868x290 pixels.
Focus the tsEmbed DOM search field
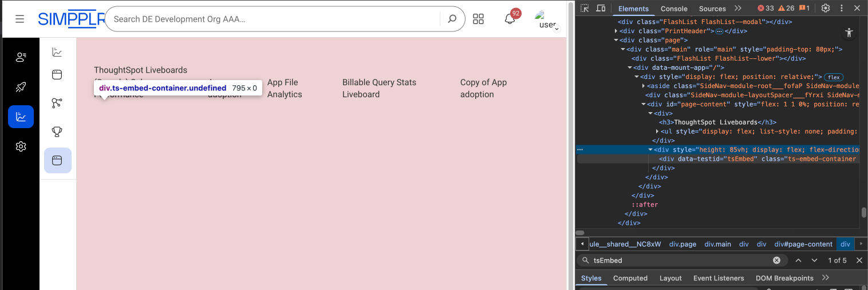click(x=681, y=260)
